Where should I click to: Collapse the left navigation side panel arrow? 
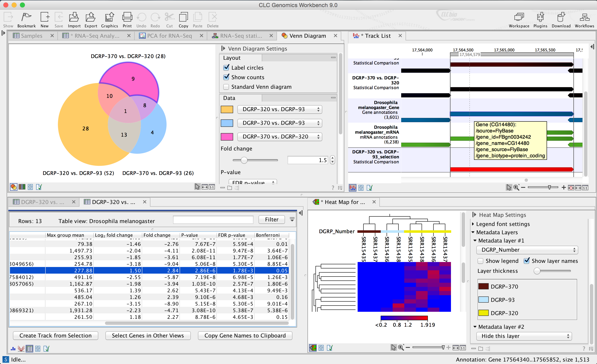click(3, 33)
